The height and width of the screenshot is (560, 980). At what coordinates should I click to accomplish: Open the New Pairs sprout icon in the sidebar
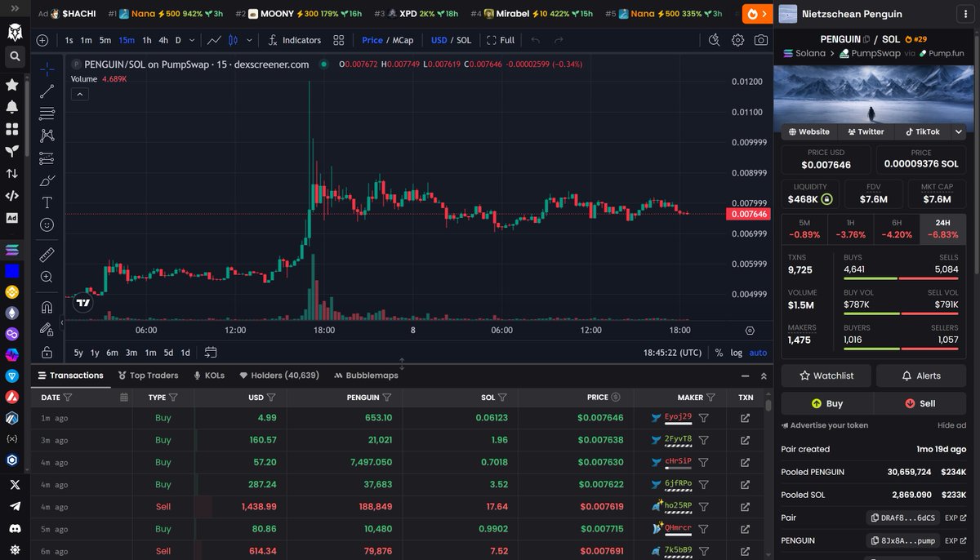[x=12, y=151]
